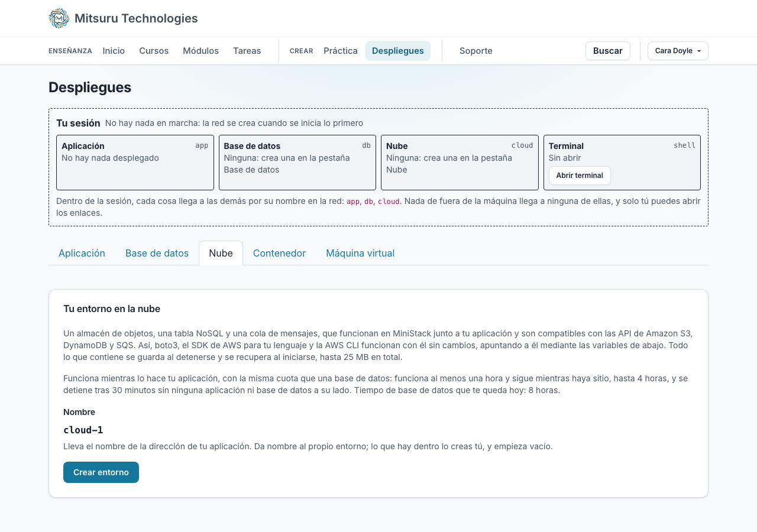The image size is (757, 532).
Task: Click the 'Nombre' field label
Action: [79, 412]
